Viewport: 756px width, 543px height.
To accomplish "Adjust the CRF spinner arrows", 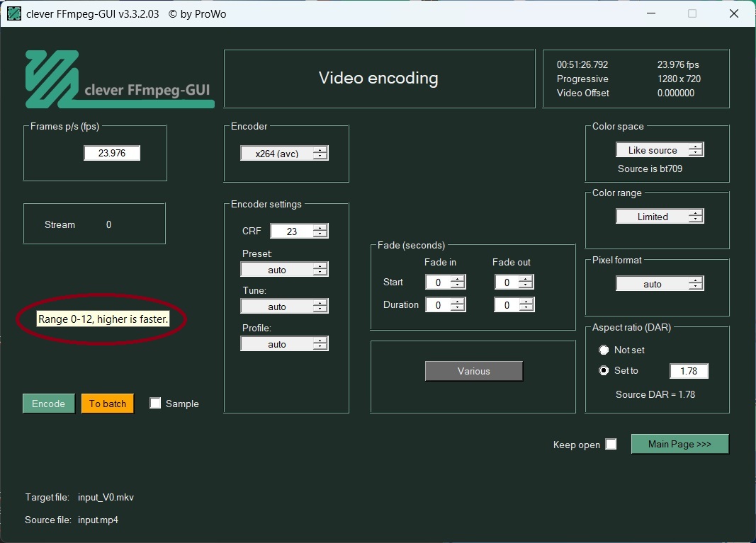I will tap(320, 232).
